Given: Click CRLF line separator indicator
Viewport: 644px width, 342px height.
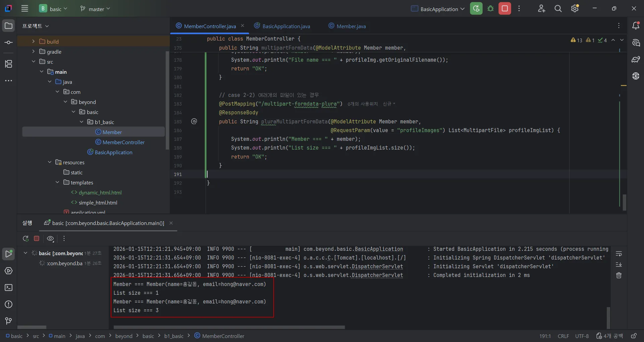Looking at the screenshot, I should coord(563,336).
